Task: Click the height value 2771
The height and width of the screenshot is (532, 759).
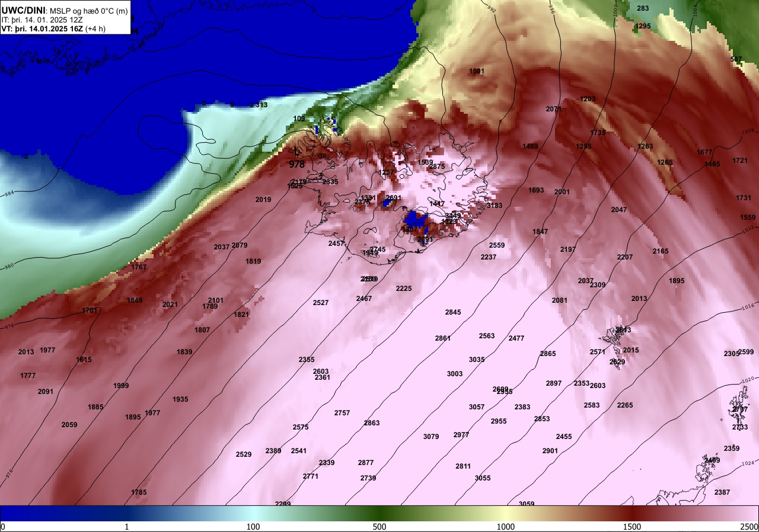Action: pos(311,476)
